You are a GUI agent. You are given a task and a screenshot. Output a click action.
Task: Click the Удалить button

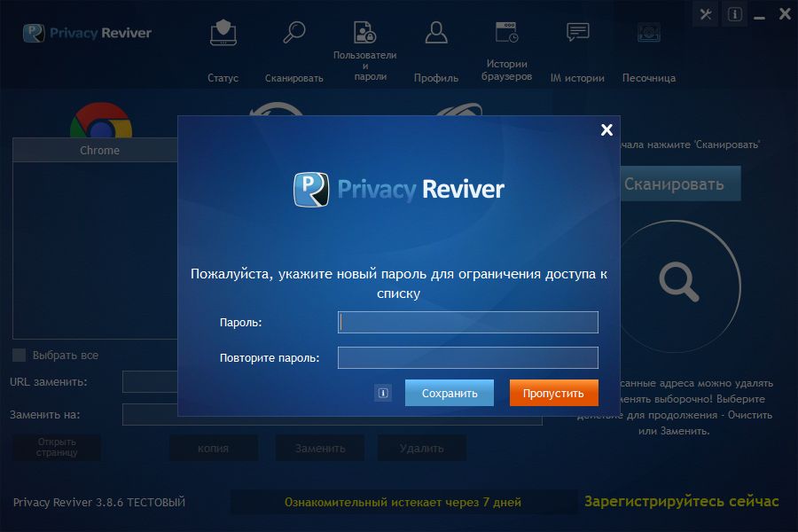[422, 448]
